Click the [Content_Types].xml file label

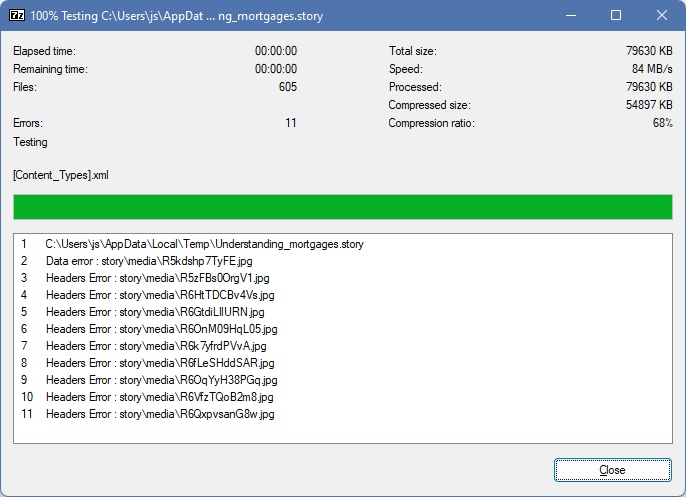coord(60,175)
